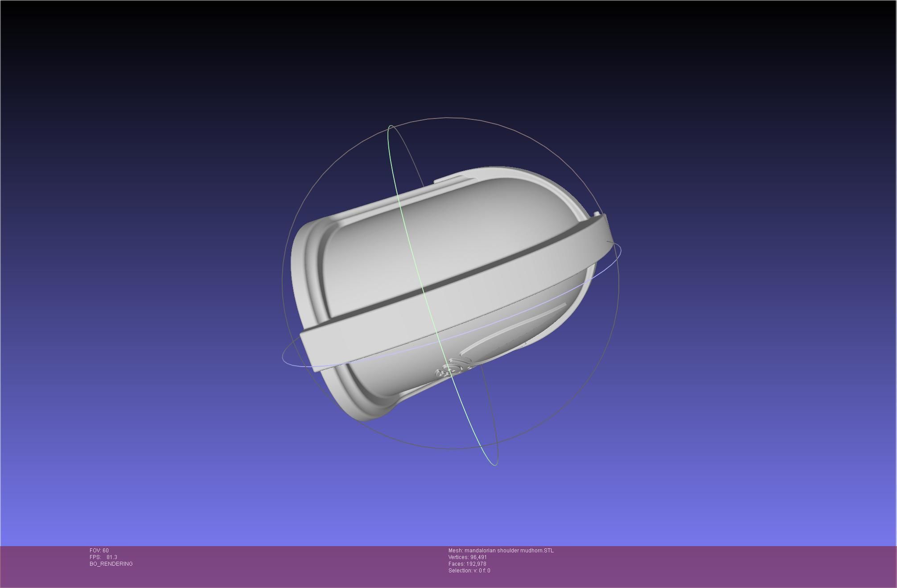897x588 pixels.
Task: Click the Vertices: 96,491 readout
Action: point(468,557)
